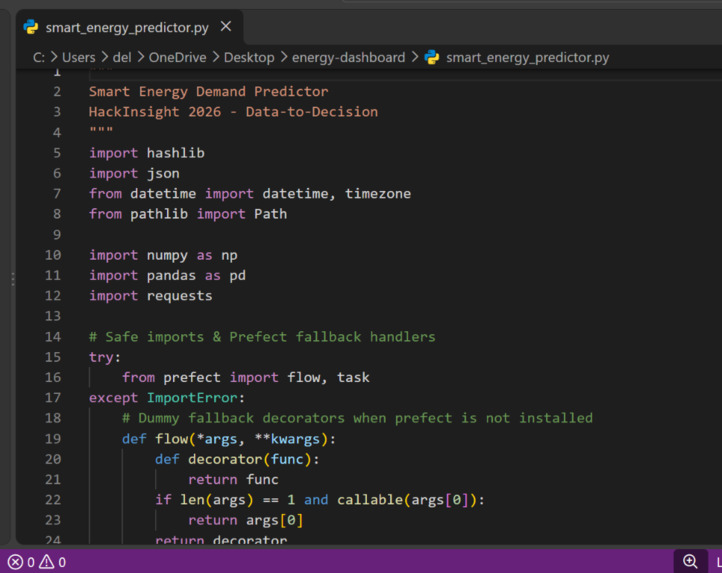Click on 'return args[0]' on line 23
722x573 pixels.
coord(246,520)
